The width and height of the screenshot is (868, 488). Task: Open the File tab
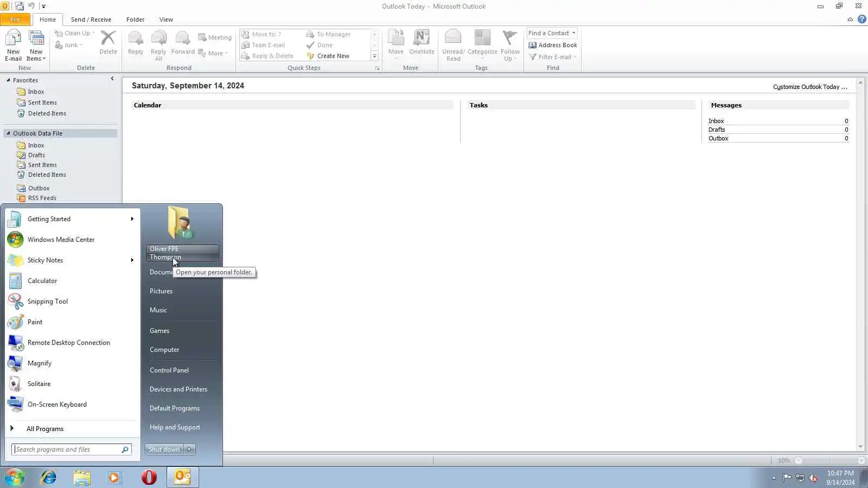pos(15,20)
